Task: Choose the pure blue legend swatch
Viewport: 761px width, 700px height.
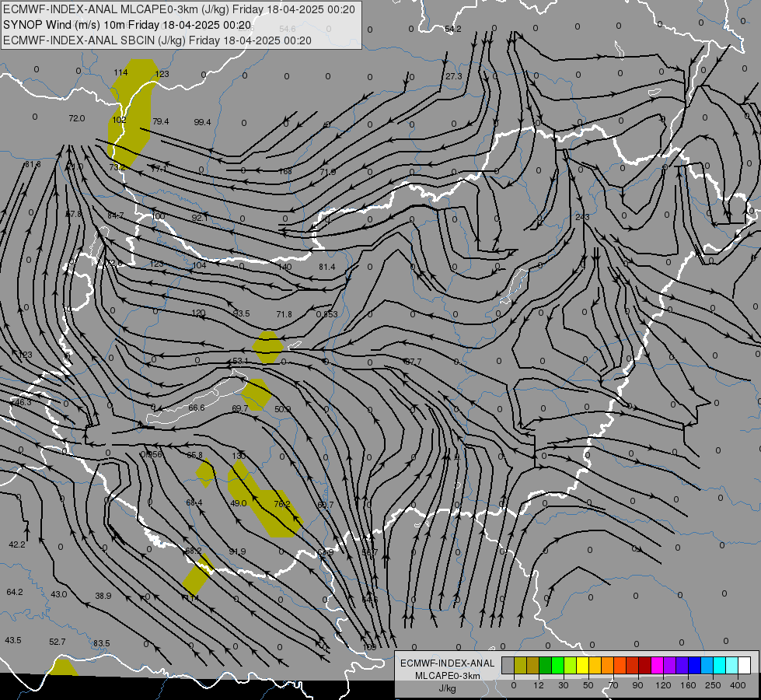Action: tap(694, 665)
